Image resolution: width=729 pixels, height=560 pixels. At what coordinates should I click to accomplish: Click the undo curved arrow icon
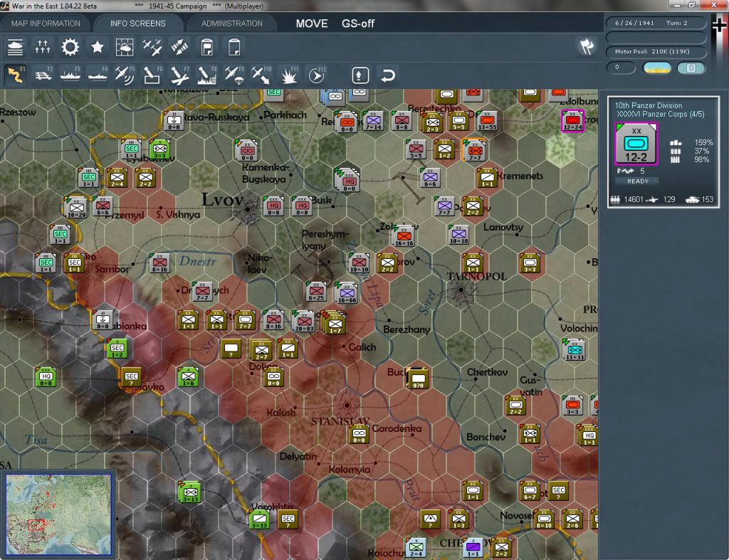point(388,75)
